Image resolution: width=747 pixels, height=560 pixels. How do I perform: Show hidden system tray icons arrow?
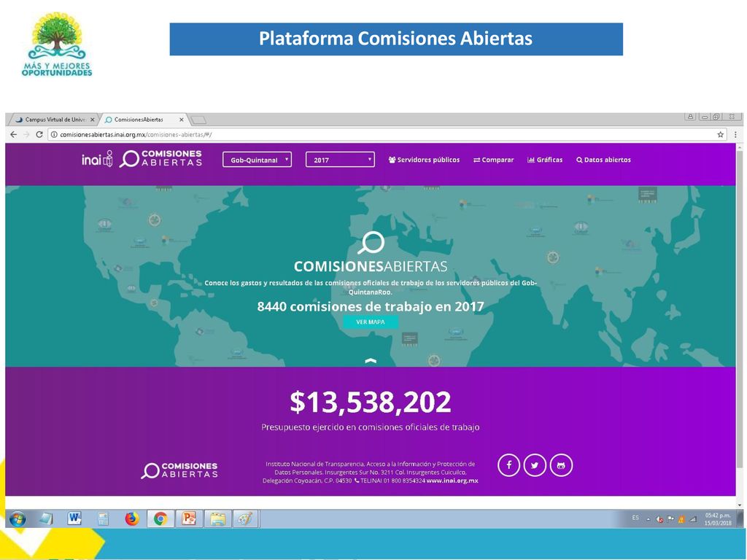pyautogui.click(x=648, y=519)
